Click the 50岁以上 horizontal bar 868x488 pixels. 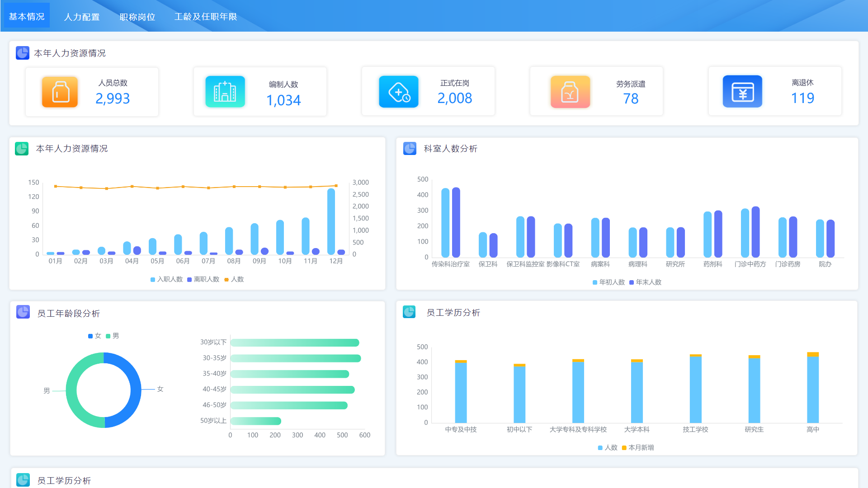[256, 421]
